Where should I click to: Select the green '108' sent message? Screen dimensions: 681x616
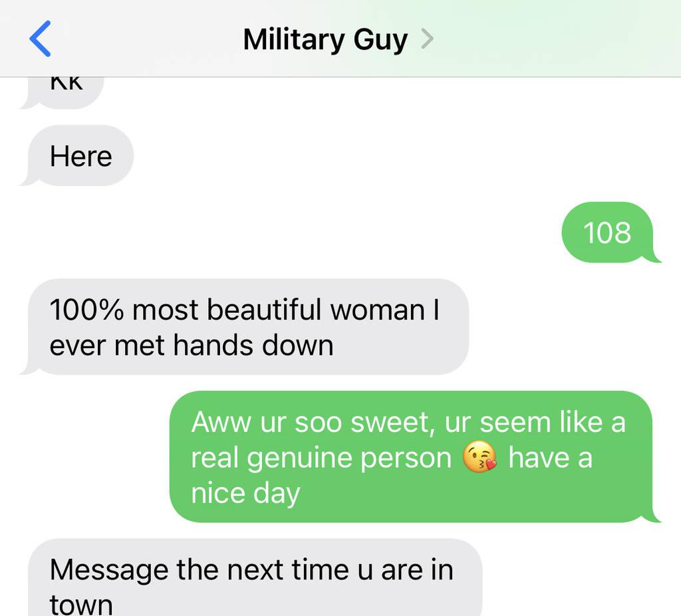coord(611,233)
